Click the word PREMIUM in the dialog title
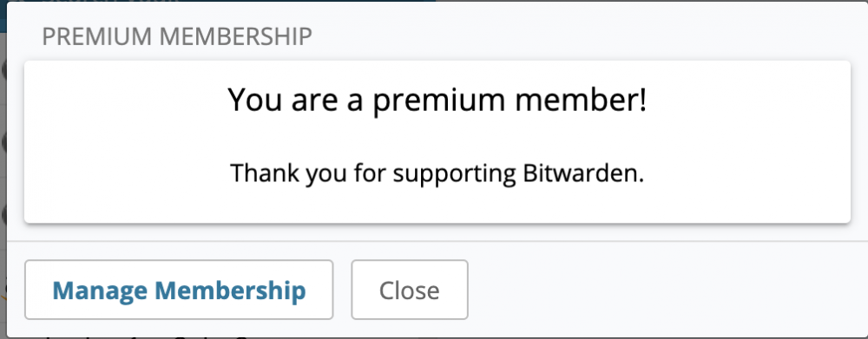 click(97, 37)
